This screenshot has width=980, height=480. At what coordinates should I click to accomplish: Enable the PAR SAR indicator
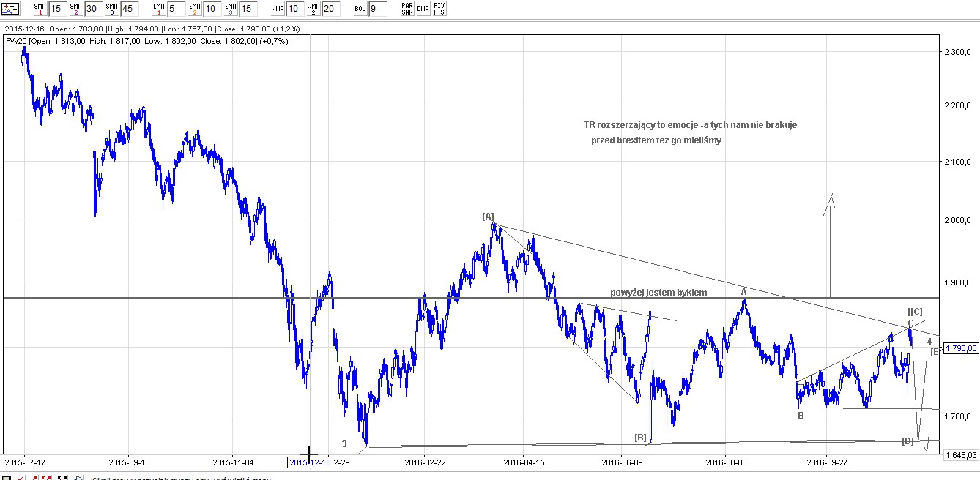tap(408, 10)
